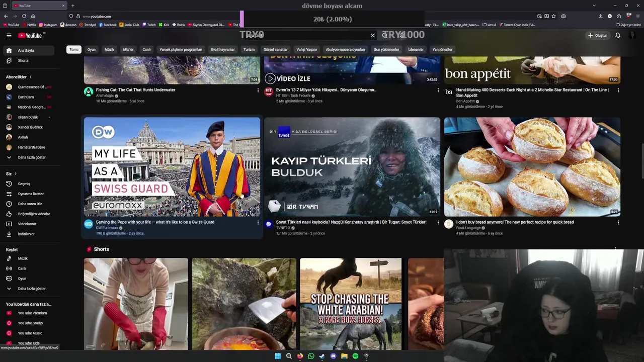Open İndirilenler downloads in sidebar

(30, 234)
